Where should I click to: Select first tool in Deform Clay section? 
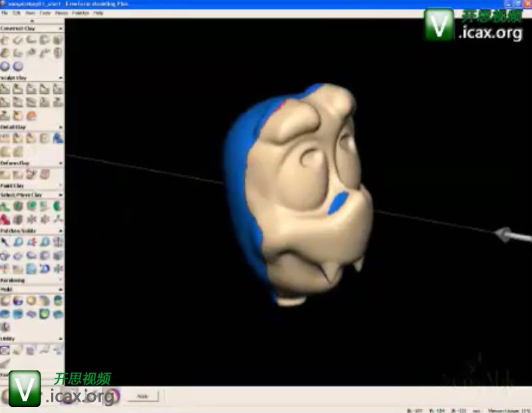click(5, 174)
